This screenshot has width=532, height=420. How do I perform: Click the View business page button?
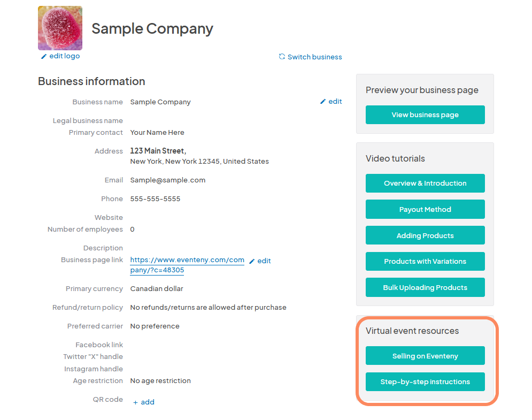pos(425,114)
